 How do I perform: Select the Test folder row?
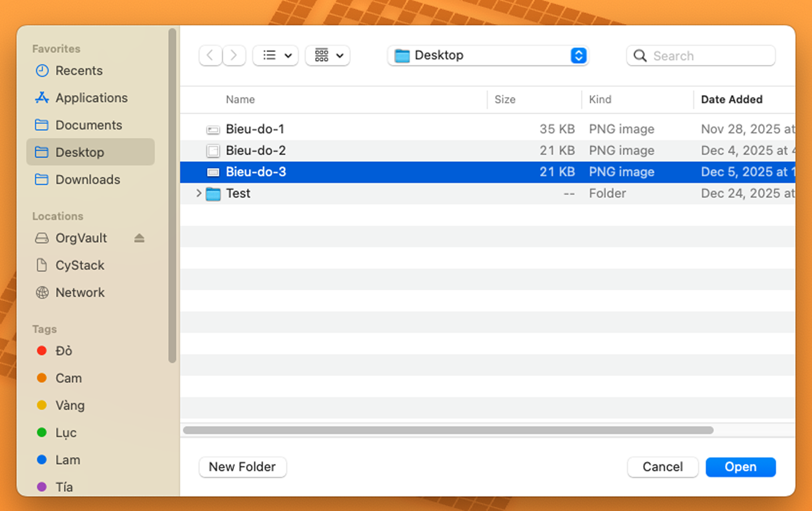click(x=488, y=193)
